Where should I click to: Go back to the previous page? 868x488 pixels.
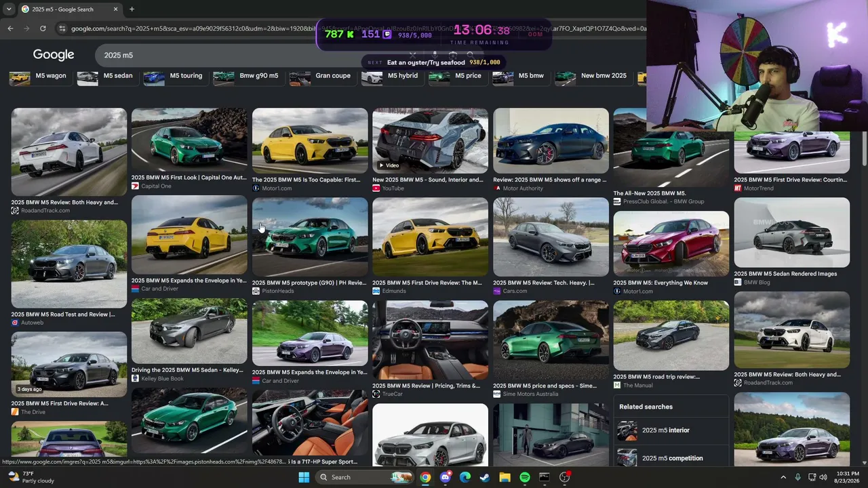(10, 28)
